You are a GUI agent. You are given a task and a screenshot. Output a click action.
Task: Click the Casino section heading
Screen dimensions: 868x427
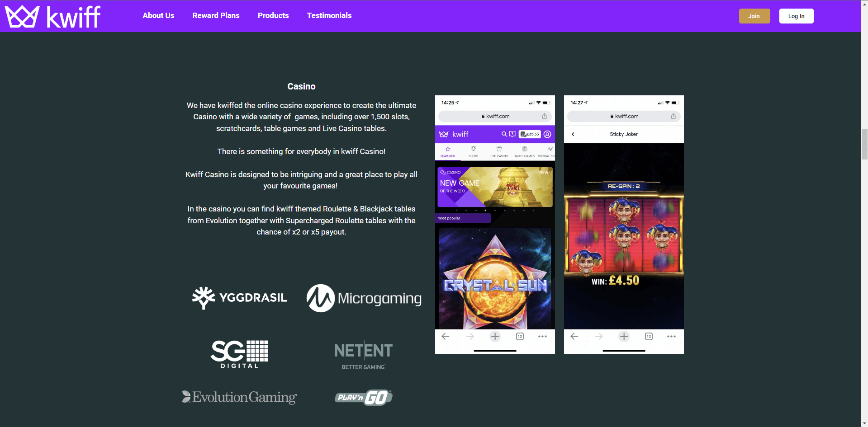tap(301, 86)
